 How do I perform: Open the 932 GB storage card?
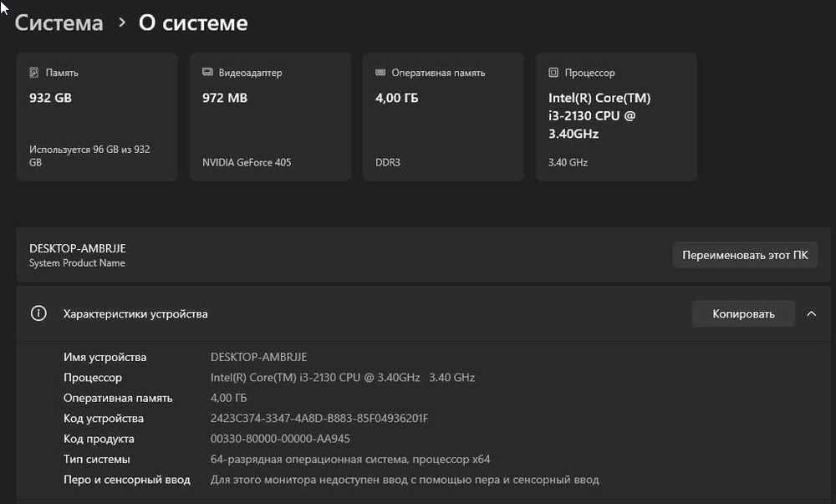coord(97,117)
